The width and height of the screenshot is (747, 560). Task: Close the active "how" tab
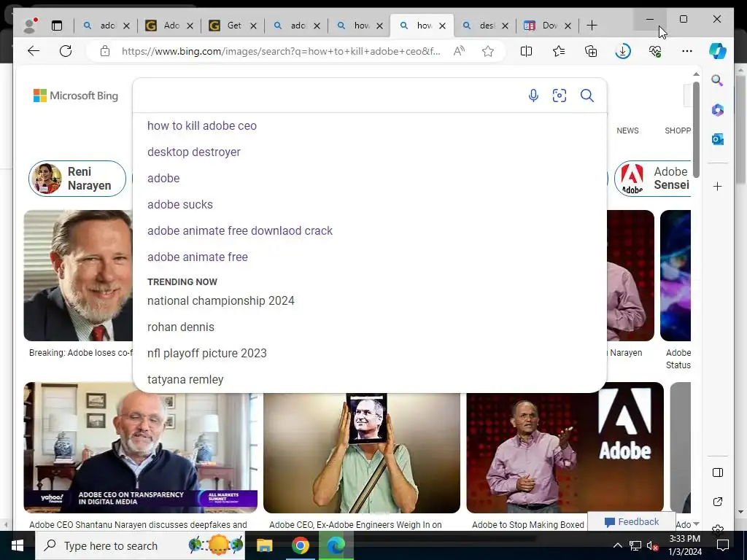[x=443, y=26]
